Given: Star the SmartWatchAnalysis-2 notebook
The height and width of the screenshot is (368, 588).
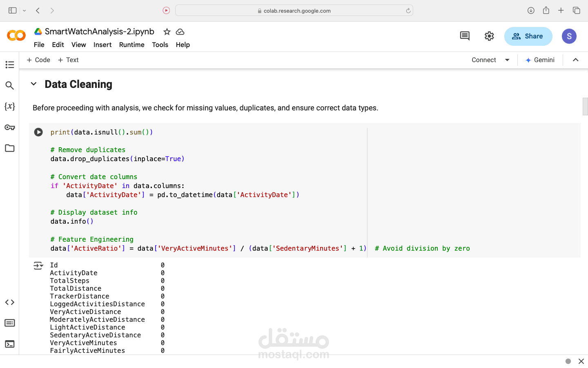Looking at the screenshot, I should click(x=167, y=31).
